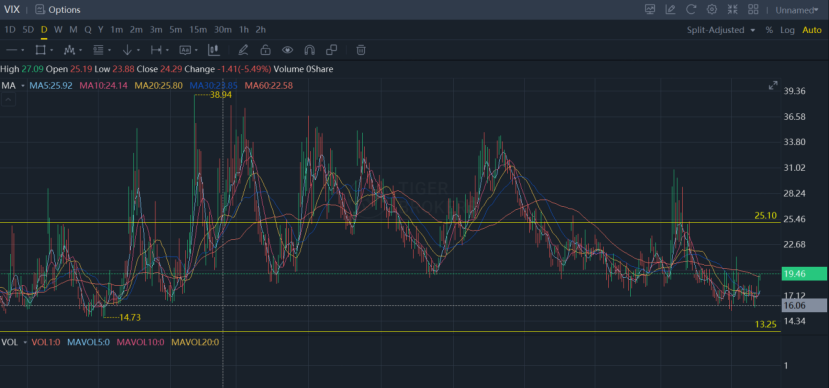Expand rectangle tool dropdown arrow
This screenshot has width=829, height=388.
coord(52,51)
